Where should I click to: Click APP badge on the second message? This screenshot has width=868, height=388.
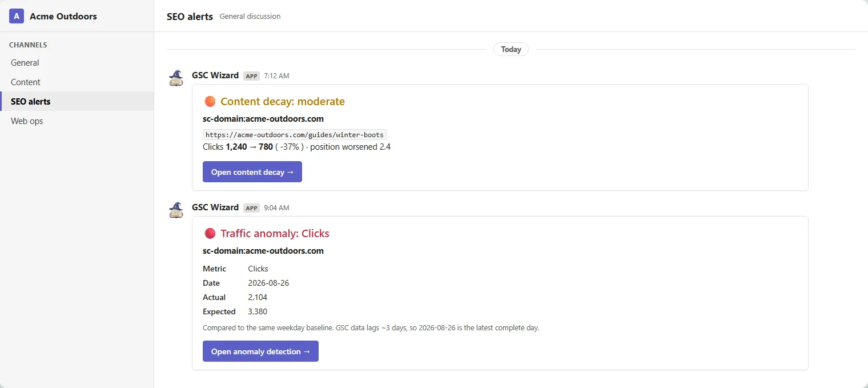(251, 208)
